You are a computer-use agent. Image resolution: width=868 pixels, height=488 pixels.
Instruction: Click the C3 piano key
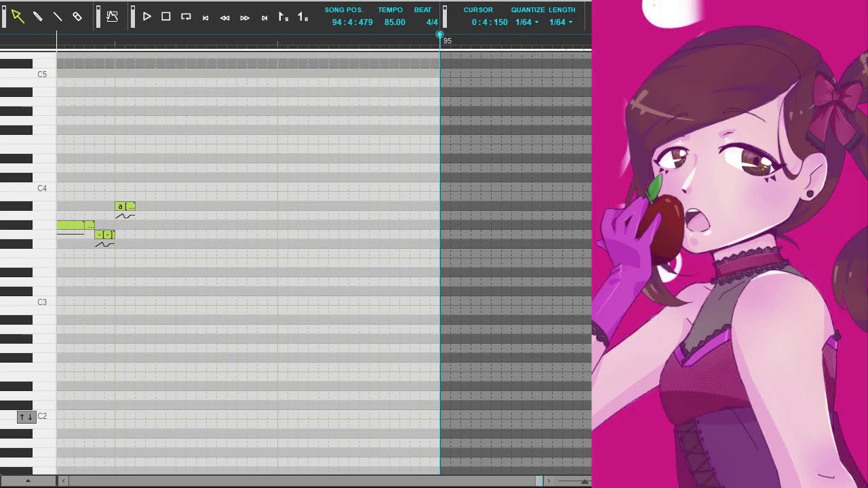(28, 302)
